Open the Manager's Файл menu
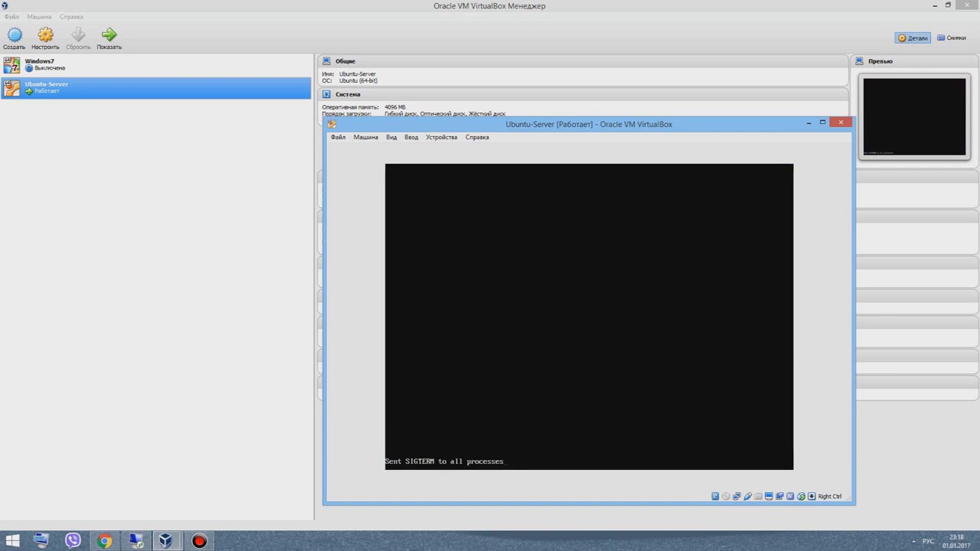Screen dimensions: 980x551 (x=11, y=16)
